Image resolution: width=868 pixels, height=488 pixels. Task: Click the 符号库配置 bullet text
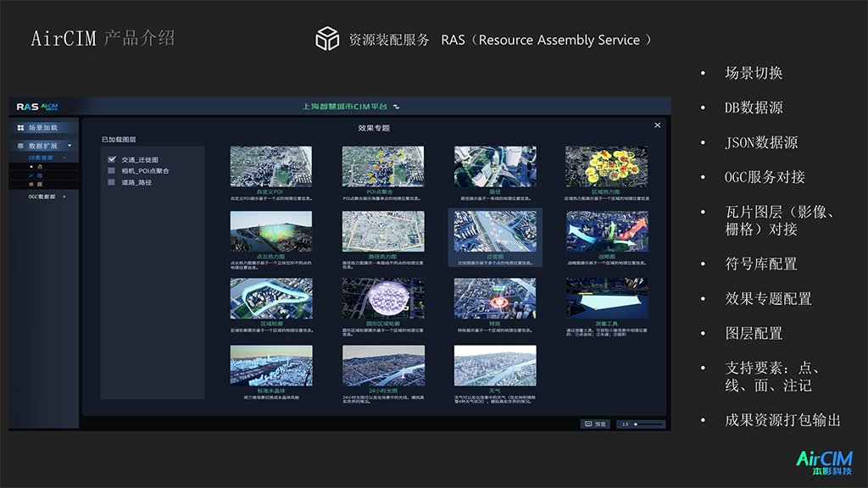click(x=761, y=264)
